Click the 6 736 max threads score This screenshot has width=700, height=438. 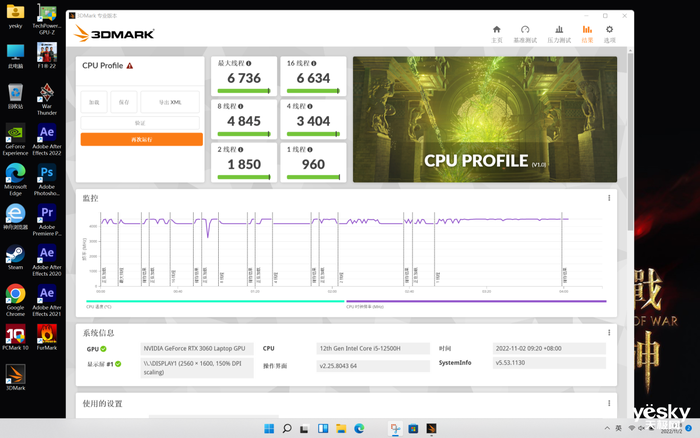(244, 78)
